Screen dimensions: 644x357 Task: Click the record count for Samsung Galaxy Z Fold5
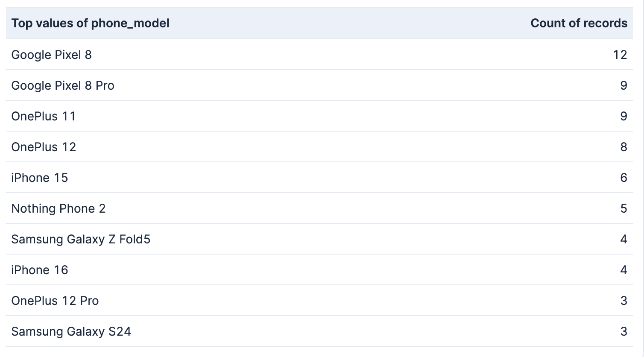click(x=624, y=239)
